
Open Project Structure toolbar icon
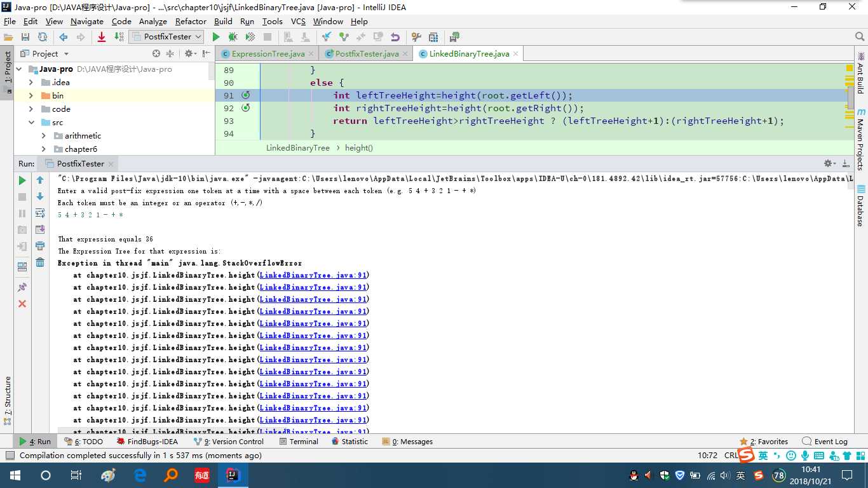tap(433, 37)
